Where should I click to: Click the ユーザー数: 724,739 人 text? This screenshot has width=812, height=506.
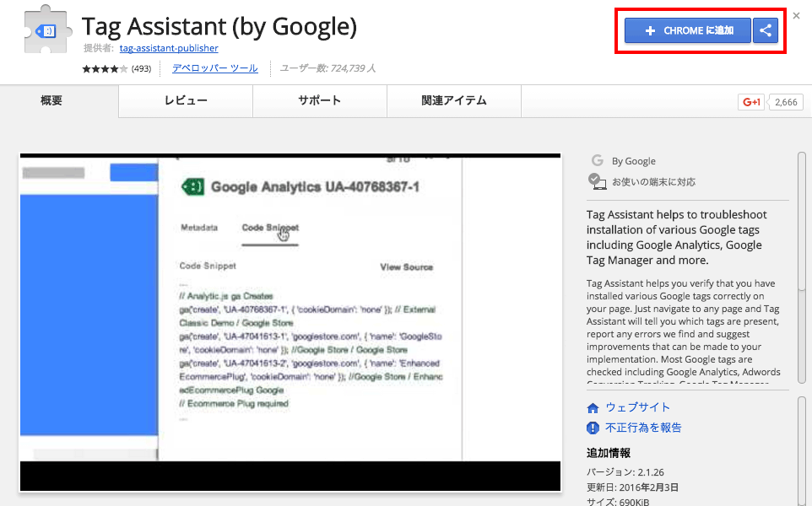[328, 68]
